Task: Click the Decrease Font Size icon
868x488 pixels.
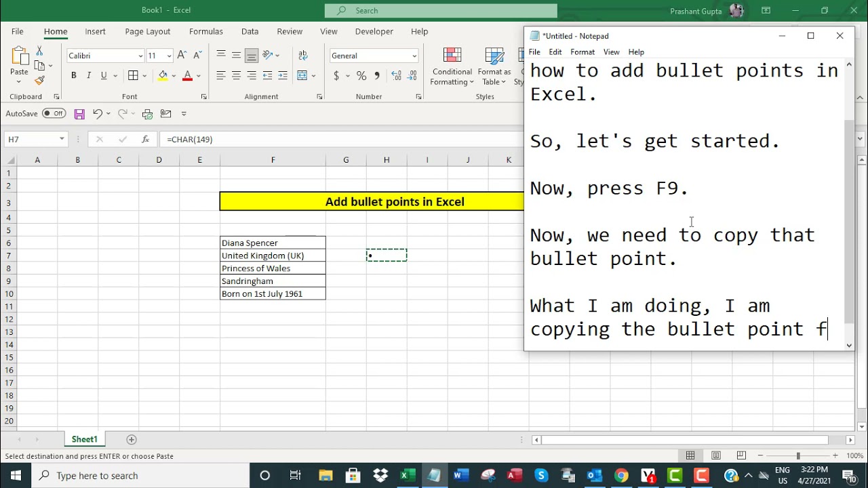Action: point(197,56)
